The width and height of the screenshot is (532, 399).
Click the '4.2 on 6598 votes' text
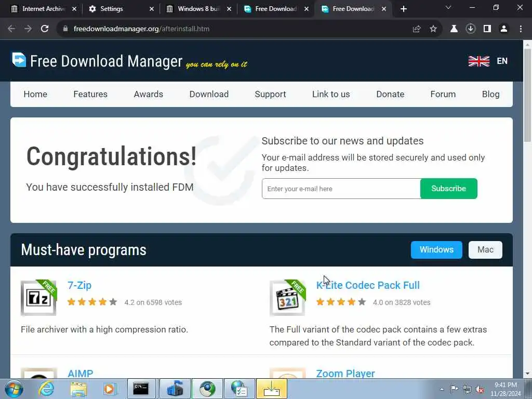click(153, 302)
